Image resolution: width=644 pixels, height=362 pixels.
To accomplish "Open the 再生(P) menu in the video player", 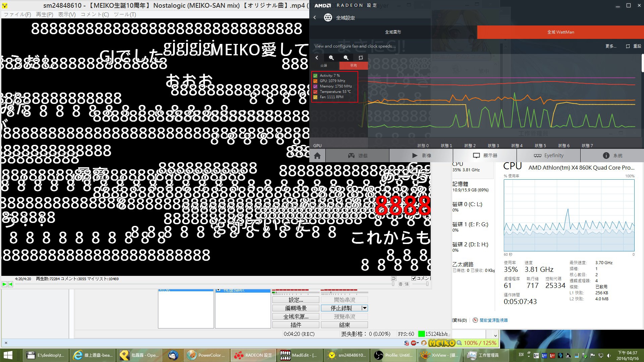I will tap(45, 14).
